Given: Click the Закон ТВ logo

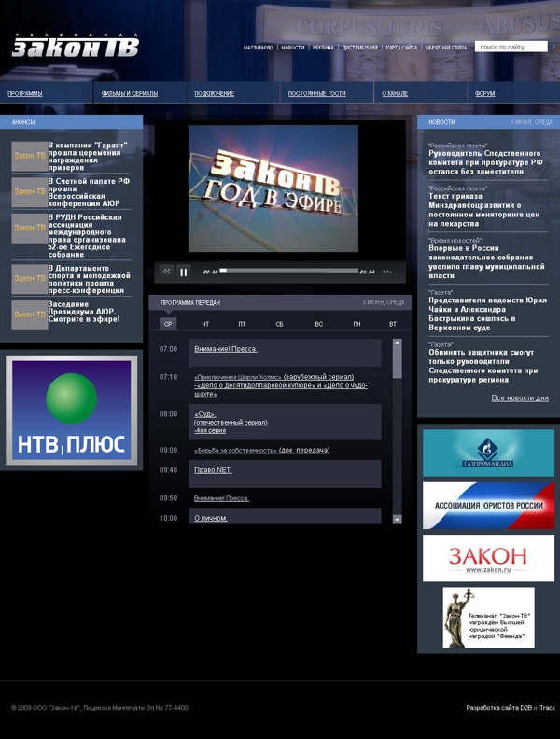Looking at the screenshot, I should click(x=76, y=46).
